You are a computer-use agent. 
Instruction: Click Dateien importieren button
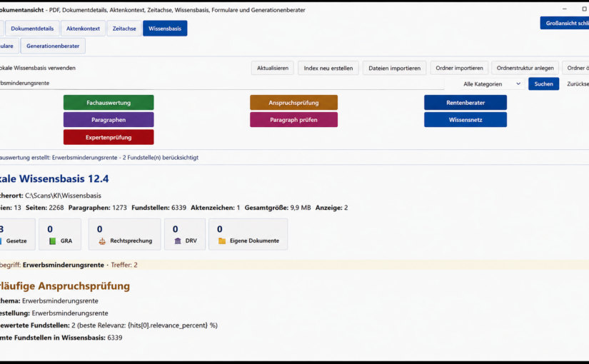click(x=394, y=68)
